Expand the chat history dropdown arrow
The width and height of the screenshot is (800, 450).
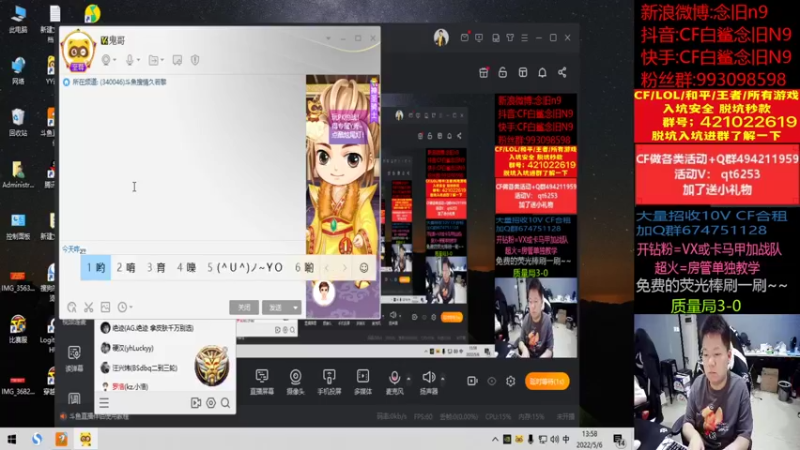(131, 307)
